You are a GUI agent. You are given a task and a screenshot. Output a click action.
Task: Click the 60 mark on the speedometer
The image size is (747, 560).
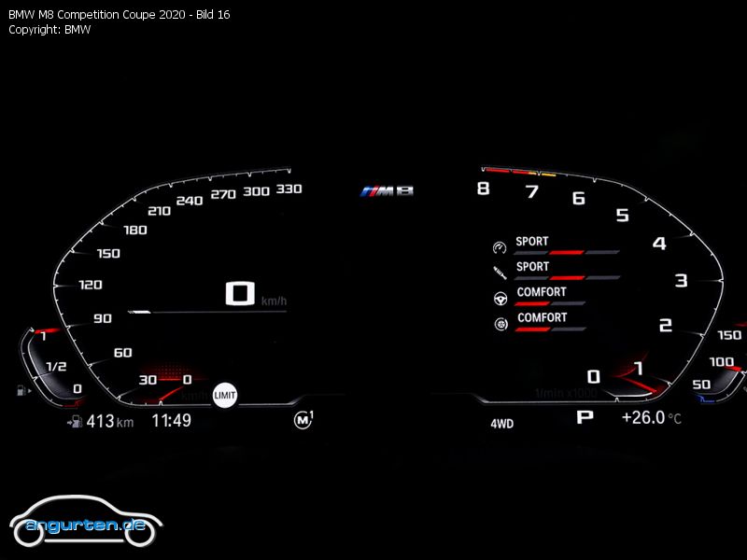[123, 353]
